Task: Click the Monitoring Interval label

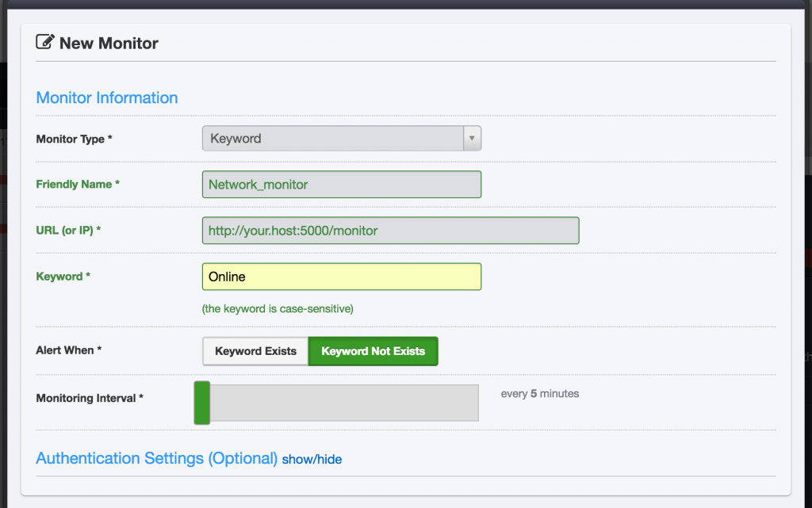Action: pyautogui.click(x=90, y=399)
